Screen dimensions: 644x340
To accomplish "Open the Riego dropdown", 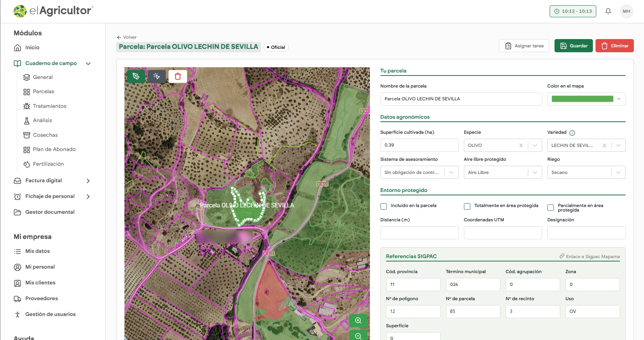I will (x=618, y=172).
